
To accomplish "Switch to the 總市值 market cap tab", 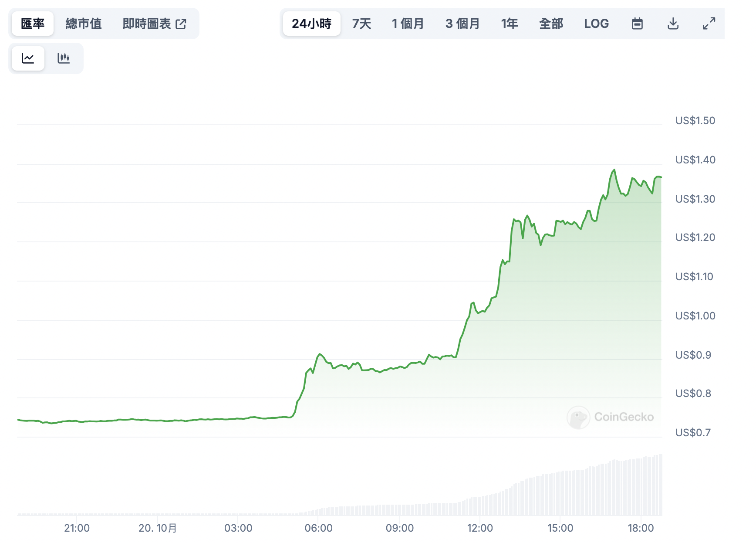I will point(84,24).
